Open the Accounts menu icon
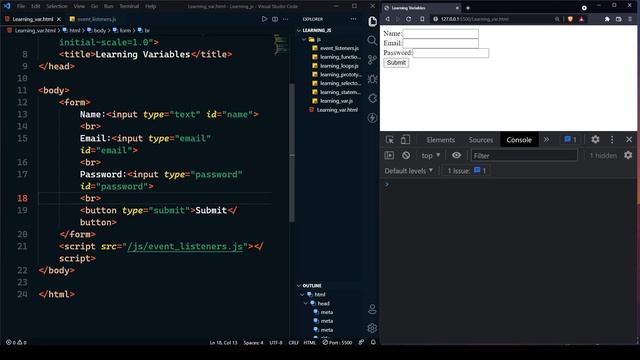Screen dimensions: 640x360 (x=372, y=309)
